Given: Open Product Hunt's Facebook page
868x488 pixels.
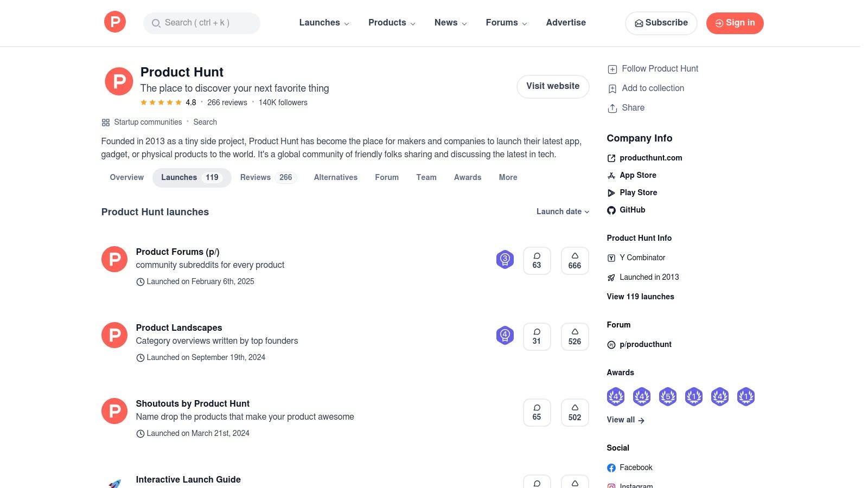Looking at the screenshot, I should tap(636, 467).
